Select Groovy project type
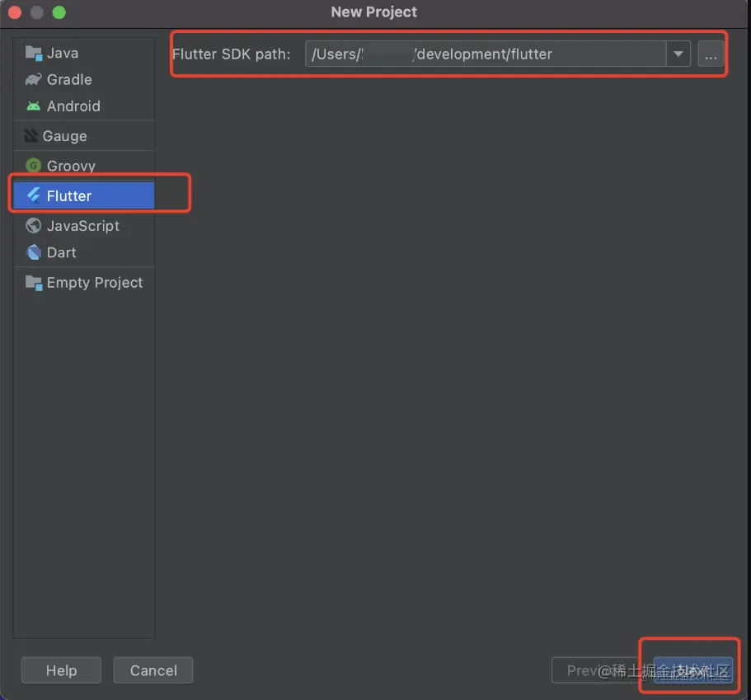 click(x=84, y=166)
